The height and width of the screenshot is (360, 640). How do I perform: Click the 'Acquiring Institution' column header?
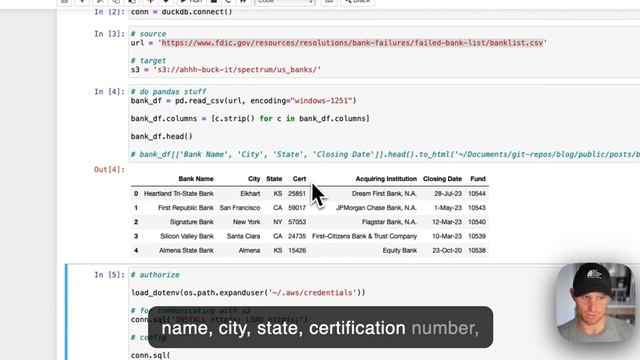click(386, 179)
